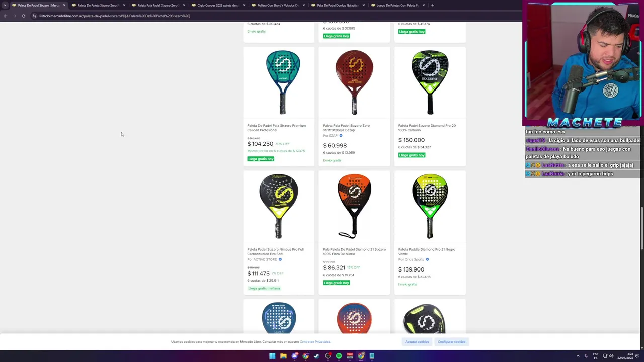Image resolution: width=644 pixels, height=362 pixels.
Task: Open File Explorer from the taskbar
Action: coord(283,356)
